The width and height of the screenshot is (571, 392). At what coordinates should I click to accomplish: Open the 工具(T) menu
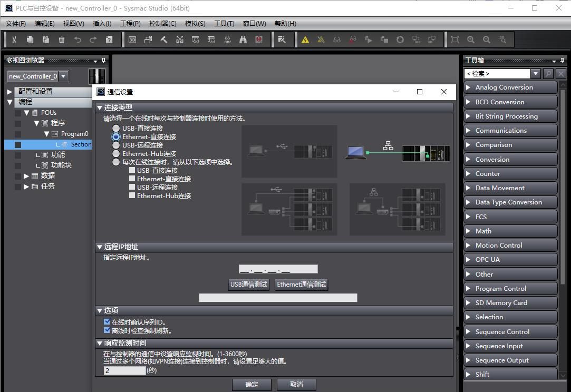[x=224, y=23]
